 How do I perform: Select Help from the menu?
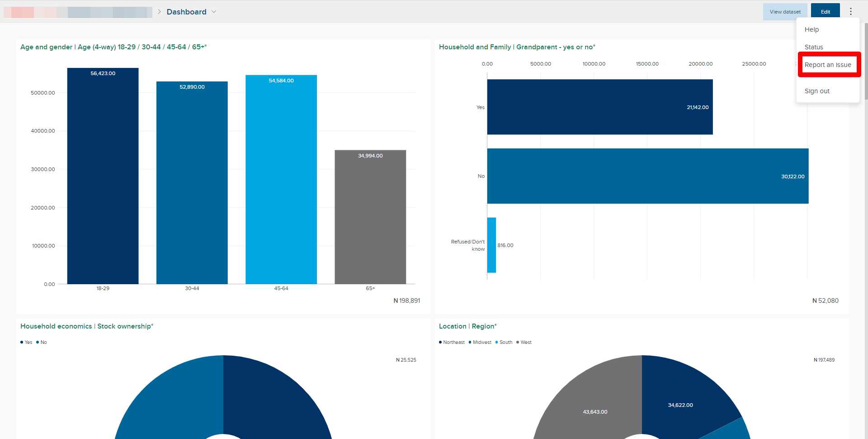tap(811, 29)
